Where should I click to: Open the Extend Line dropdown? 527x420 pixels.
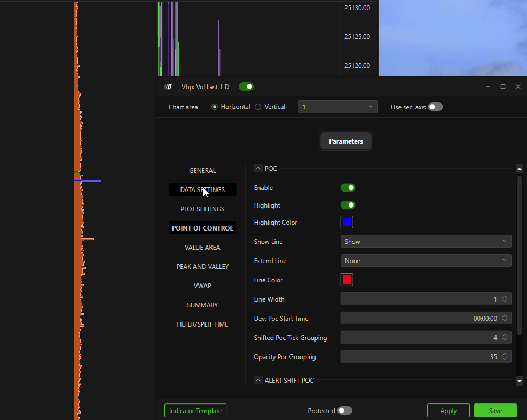(x=426, y=260)
